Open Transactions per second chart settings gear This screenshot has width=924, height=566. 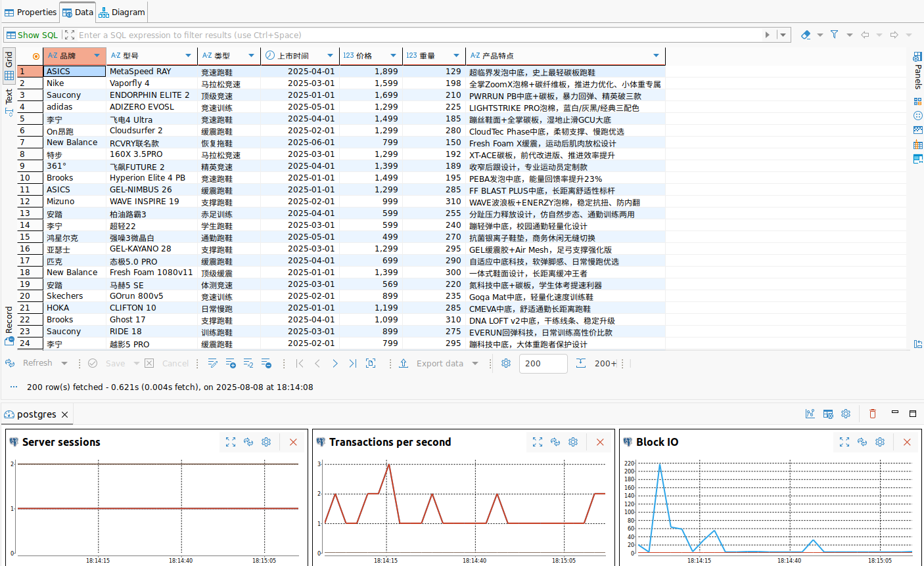pyautogui.click(x=573, y=442)
